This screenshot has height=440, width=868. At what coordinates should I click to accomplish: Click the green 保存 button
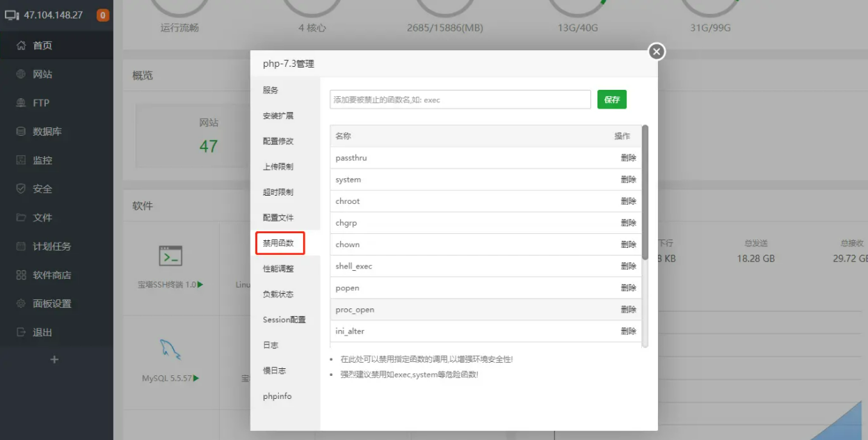click(612, 100)
